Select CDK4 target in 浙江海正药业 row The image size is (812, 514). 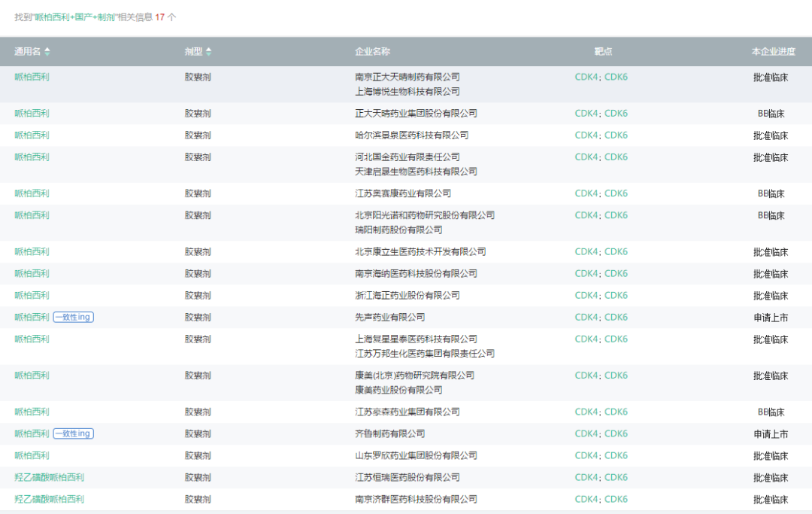pyautogui.click(x=586, y=295)
